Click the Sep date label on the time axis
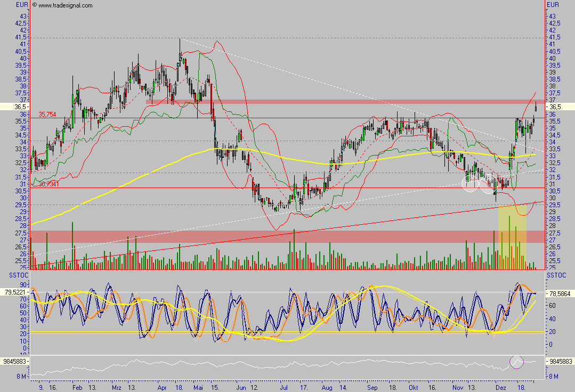Screen dimensions: 575x392 pos(371,389)
